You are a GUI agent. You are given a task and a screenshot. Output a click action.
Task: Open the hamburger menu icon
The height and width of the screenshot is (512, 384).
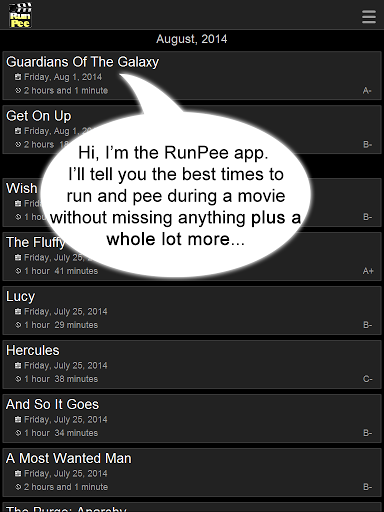pyautogui.click(x=369, y=17)
